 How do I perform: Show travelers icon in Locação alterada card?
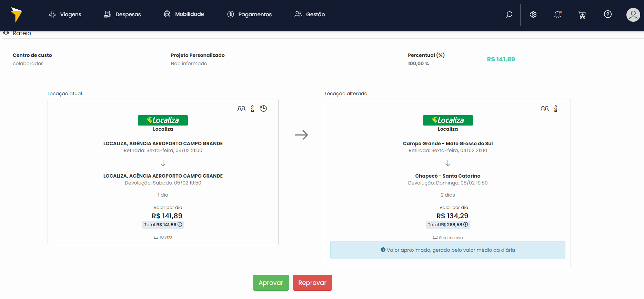pos(545,109)
